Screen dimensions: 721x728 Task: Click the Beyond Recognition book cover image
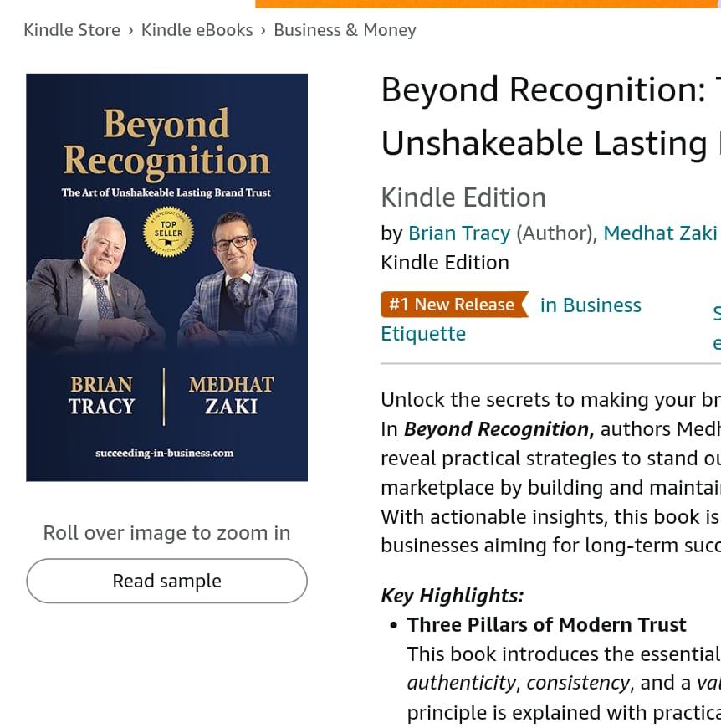166,277
